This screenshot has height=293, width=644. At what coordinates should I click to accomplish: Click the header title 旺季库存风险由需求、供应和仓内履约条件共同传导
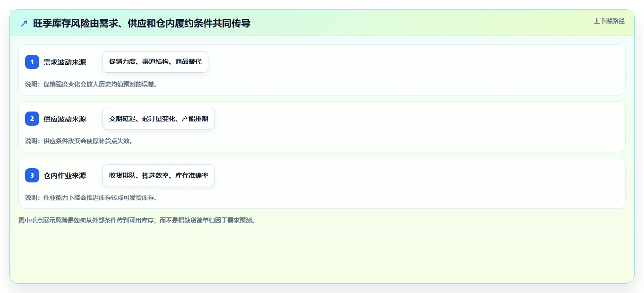tap(142, 23)
